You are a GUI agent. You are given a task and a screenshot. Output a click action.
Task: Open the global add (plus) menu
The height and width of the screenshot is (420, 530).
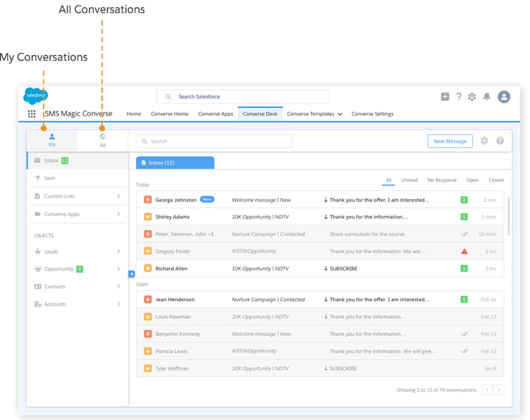tap(445, 97)
